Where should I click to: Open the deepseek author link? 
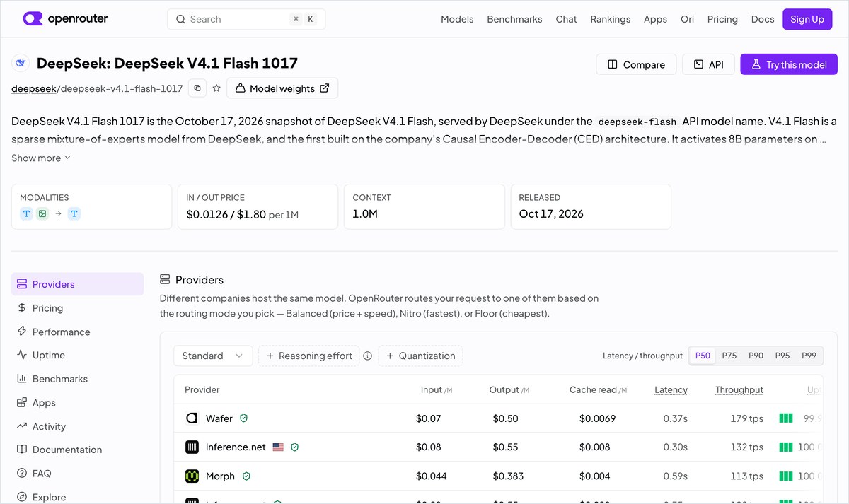[x=33, y=88]
